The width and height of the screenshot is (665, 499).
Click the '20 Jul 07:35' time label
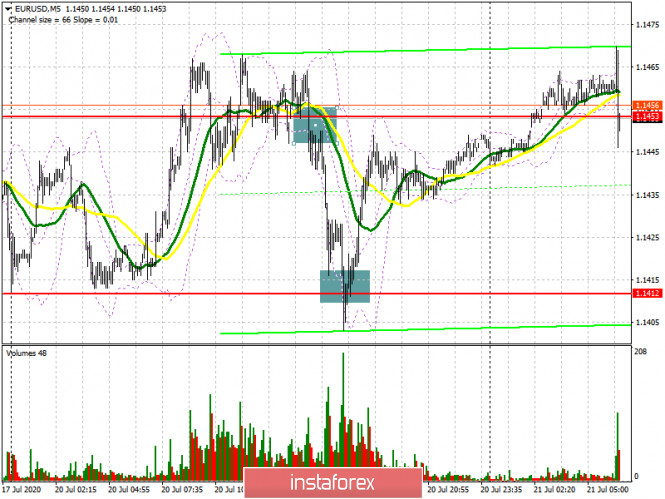click(182, 490)
